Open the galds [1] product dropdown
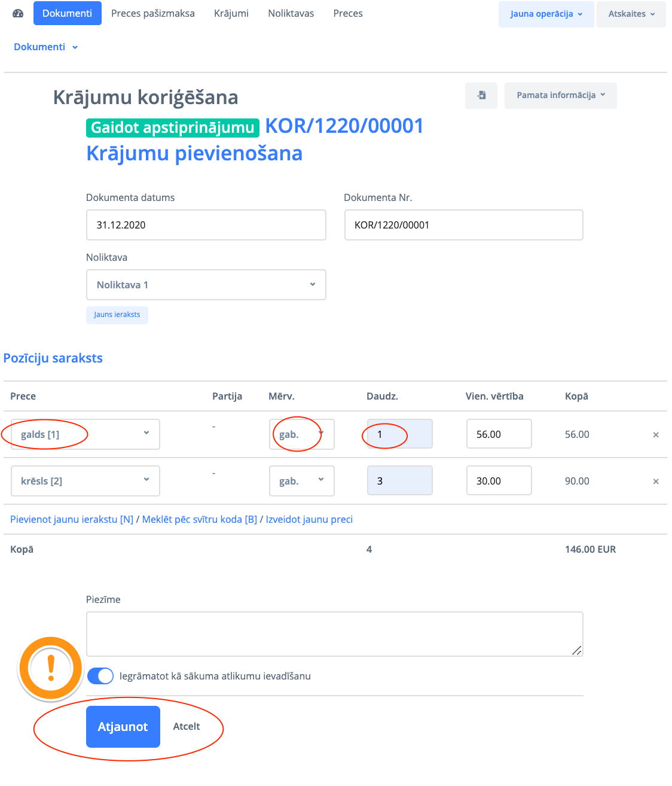This screenshot has height=786, width=672. pyautogui.click(x=85, y=434)
